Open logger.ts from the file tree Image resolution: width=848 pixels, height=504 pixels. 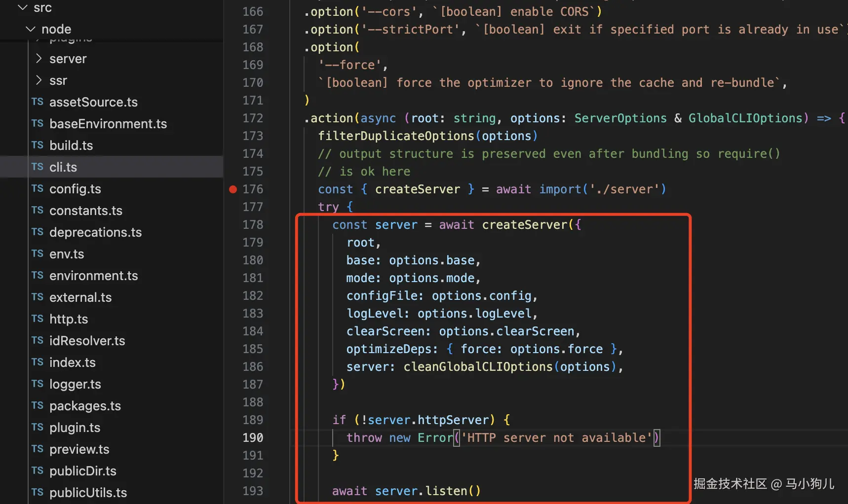point(75,384)
